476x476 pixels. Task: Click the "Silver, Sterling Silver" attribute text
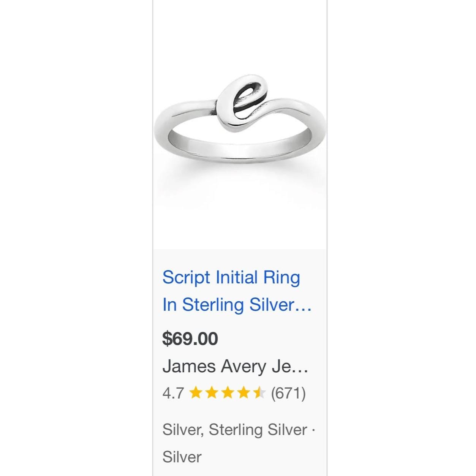point(235,430)
